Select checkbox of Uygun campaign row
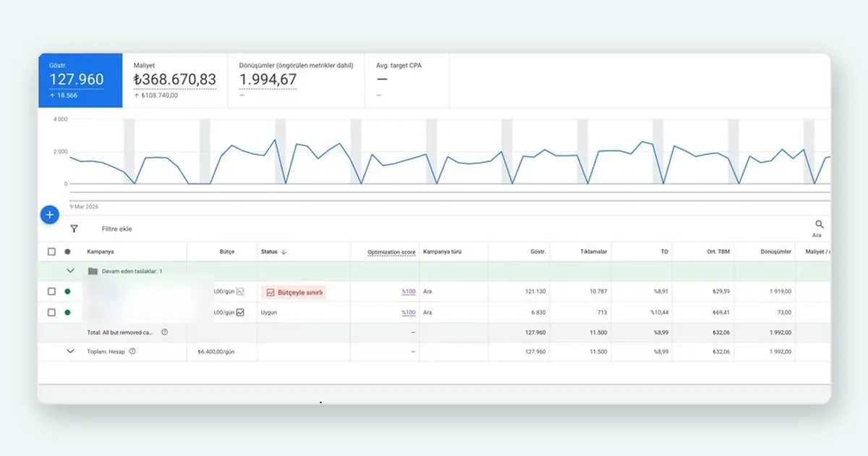The height and width of the screenshot is (456, 868). pyautogui.click(x=51, y=313)
